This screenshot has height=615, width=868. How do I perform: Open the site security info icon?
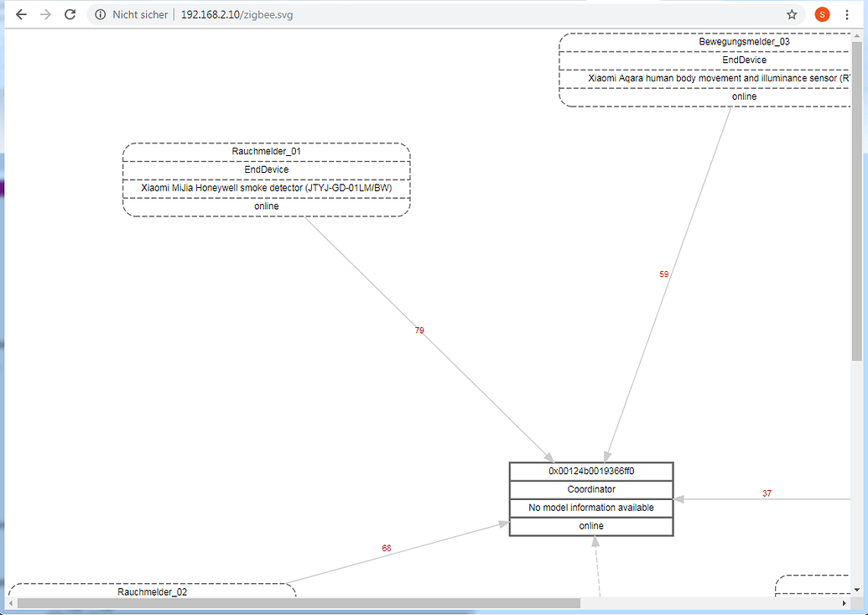(x=100, y=14)
